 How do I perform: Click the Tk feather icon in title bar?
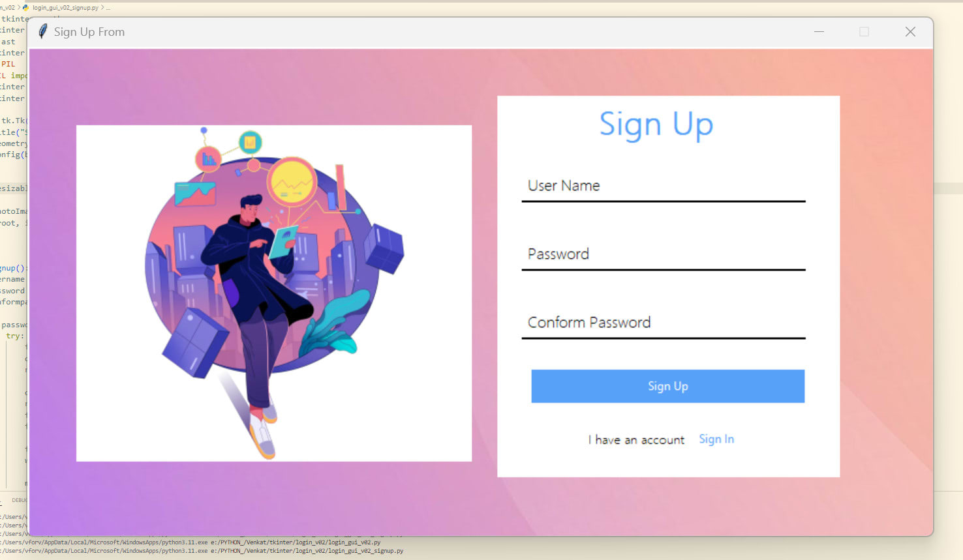[43, 31]
